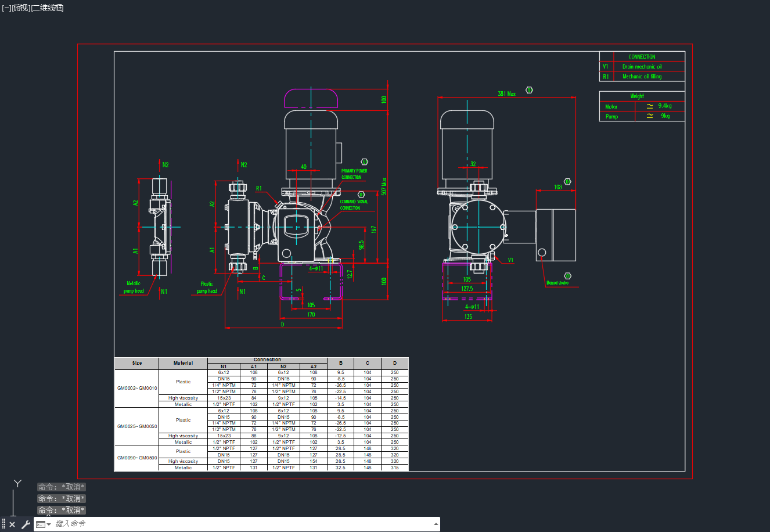Open the 俯视 view controls menu
Image resolution: width=770 pixels, height=532 pixels.
(21, 8)
